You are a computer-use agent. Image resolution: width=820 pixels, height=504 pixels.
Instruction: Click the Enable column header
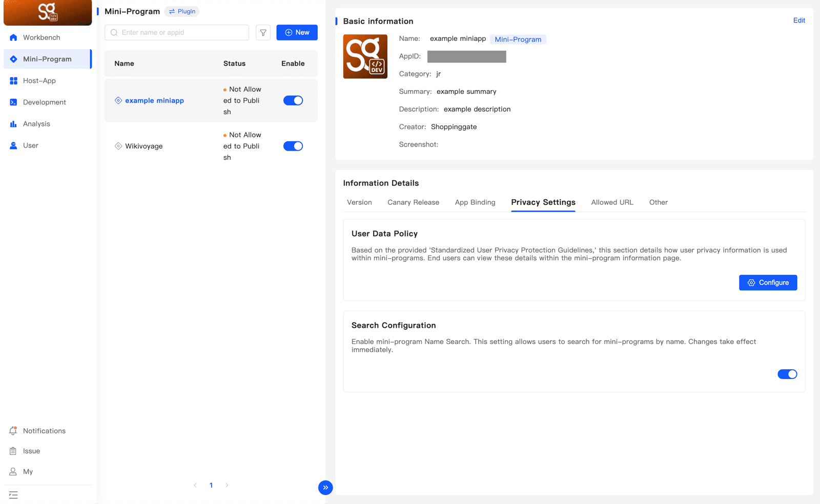click(x=293, y=64)
